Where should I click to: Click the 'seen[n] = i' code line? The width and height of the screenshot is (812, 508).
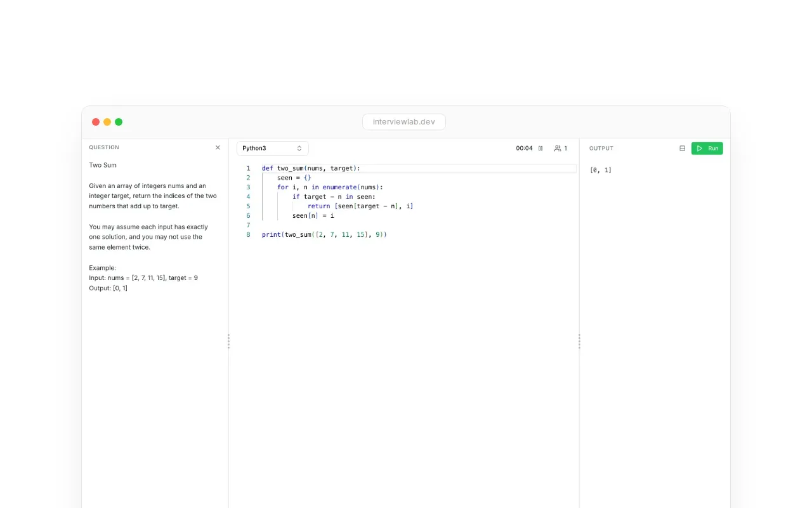point(313,216)
